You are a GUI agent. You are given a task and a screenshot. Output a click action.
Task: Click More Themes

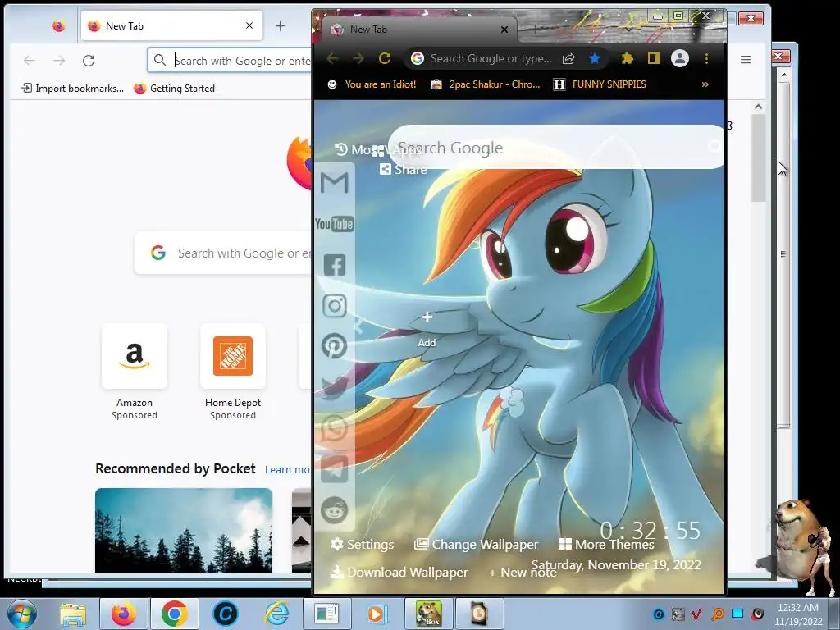(606, 545)
